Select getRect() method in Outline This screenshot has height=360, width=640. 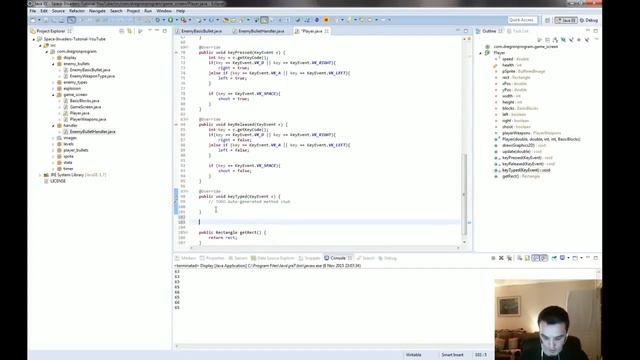[521, 176]
